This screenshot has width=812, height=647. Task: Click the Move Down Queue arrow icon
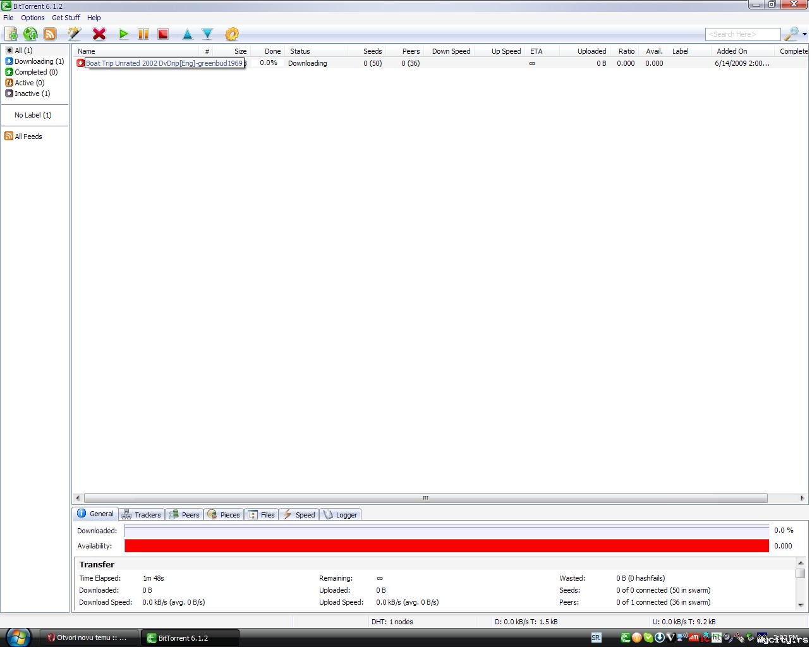207,34
